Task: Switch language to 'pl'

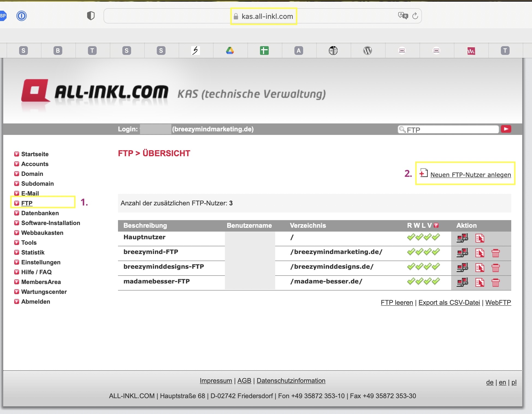Action: [514, 382]
